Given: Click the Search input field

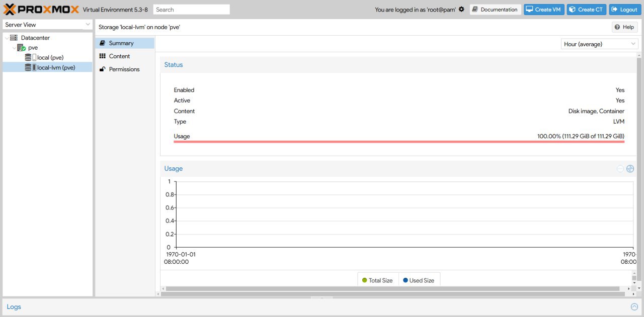Looking at the screenshot, I should [x=191, y=10].
